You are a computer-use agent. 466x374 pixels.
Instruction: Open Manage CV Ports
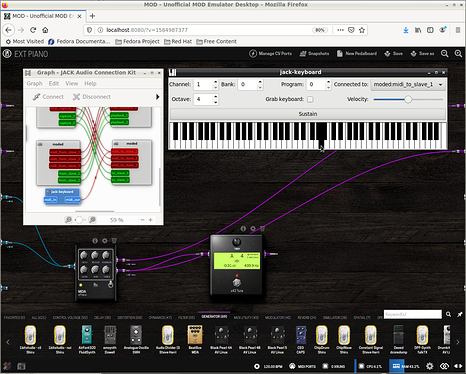click(270, 54)
